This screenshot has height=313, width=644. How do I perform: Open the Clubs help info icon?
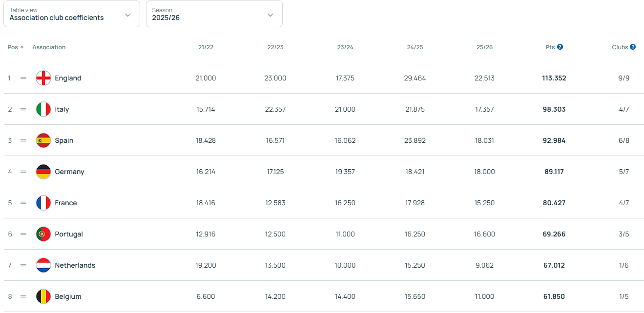[x=633, y=47]
